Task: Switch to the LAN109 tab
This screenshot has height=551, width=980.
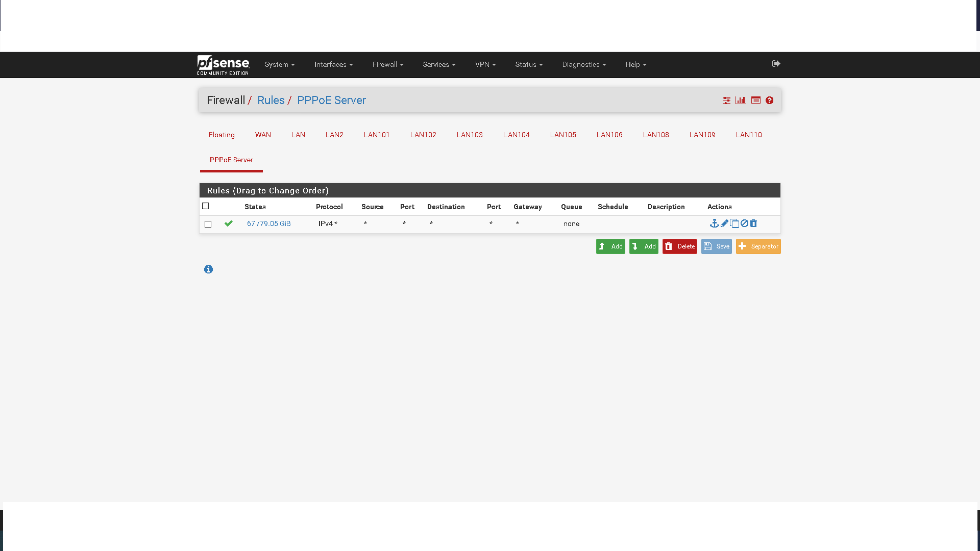Action: 702,135
